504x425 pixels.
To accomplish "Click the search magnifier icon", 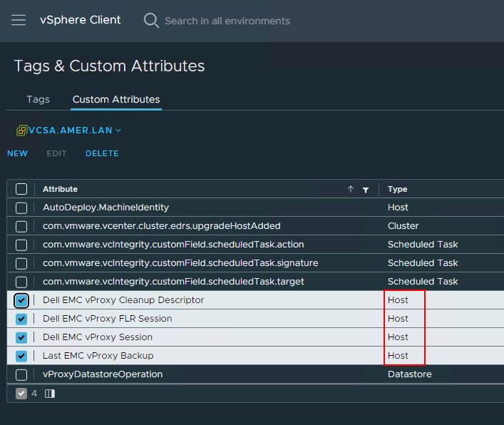I will (151, 20).
